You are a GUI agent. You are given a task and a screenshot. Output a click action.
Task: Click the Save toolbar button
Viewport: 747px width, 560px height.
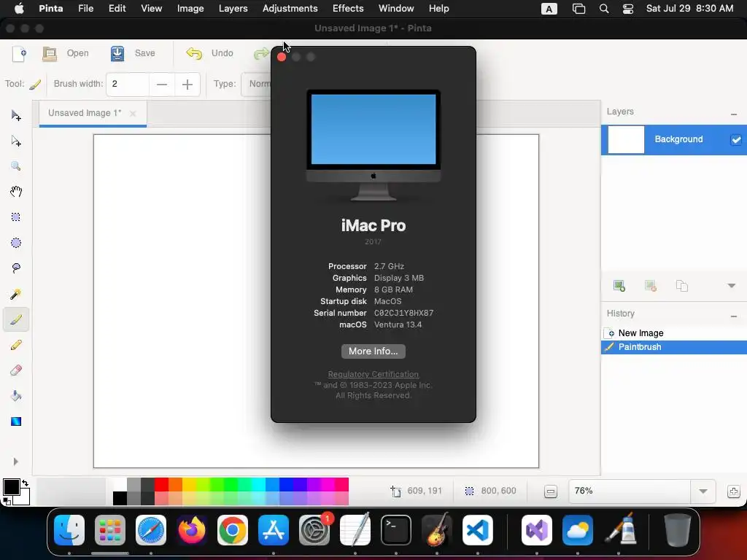[133, 53]
